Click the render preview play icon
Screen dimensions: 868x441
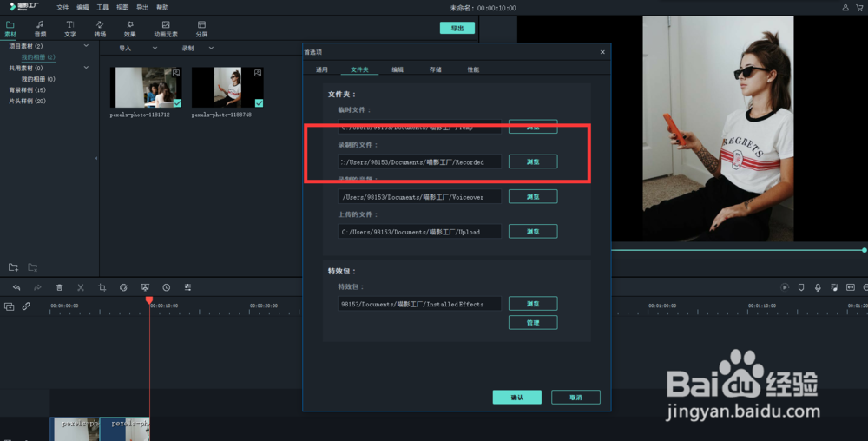(x=785, y=287)
